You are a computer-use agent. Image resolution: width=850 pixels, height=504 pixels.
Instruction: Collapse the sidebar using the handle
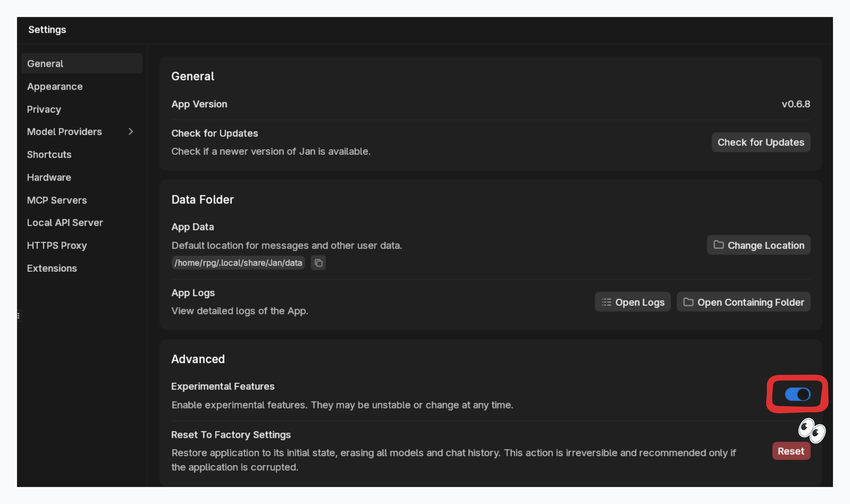[x=18, y=316]
